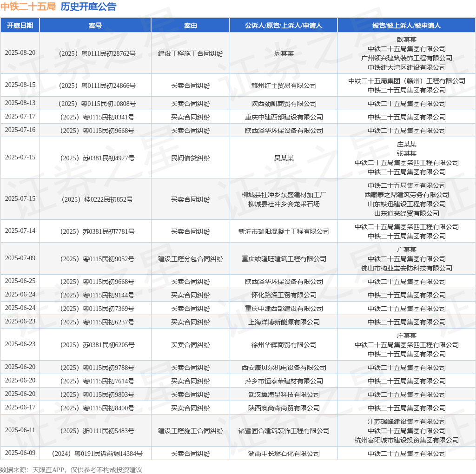
Task: Select plaintiff 徐州华辉商贸有限公司
Action: pos(284,345)
